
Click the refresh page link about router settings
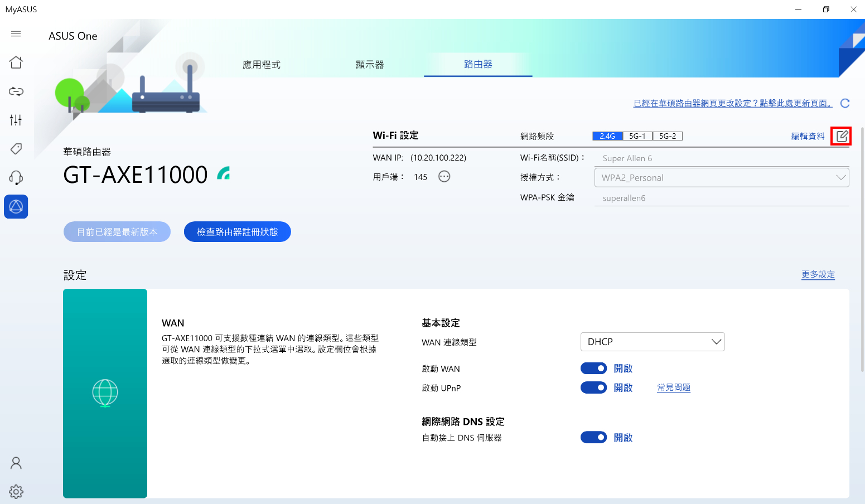point(733,103)
